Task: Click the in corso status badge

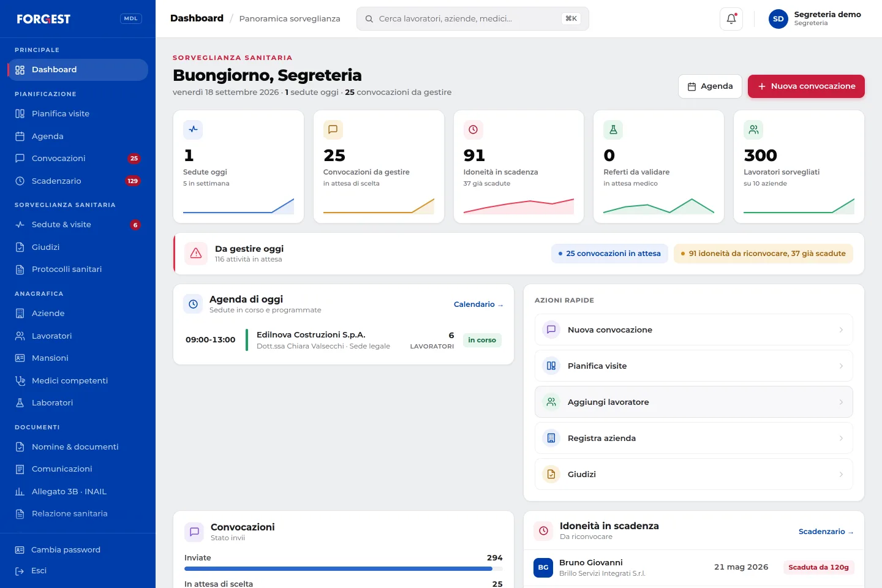Action: pyautogui.click(x=482, y=340)
